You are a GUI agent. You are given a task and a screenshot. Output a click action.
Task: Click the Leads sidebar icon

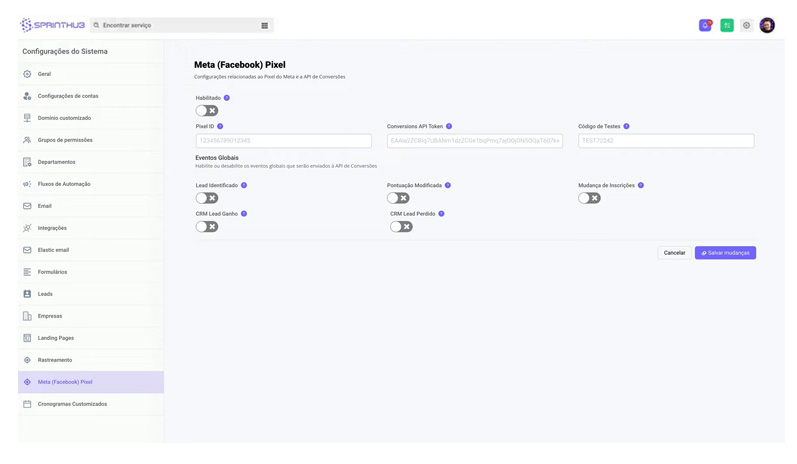pos(27,294)
